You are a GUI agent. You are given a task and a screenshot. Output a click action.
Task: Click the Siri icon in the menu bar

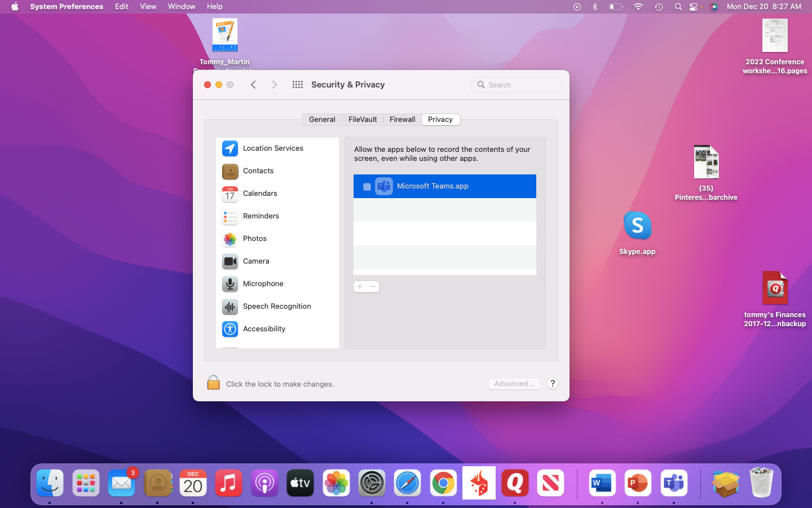click(x=714, y=7)
